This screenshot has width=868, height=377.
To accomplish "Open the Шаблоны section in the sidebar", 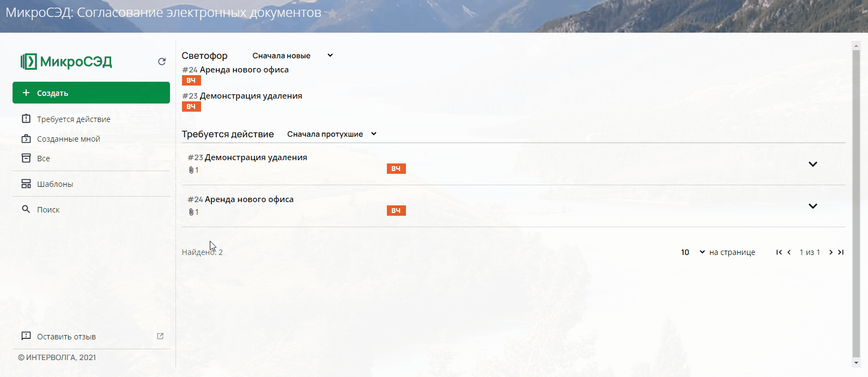I will coord(54,184).
